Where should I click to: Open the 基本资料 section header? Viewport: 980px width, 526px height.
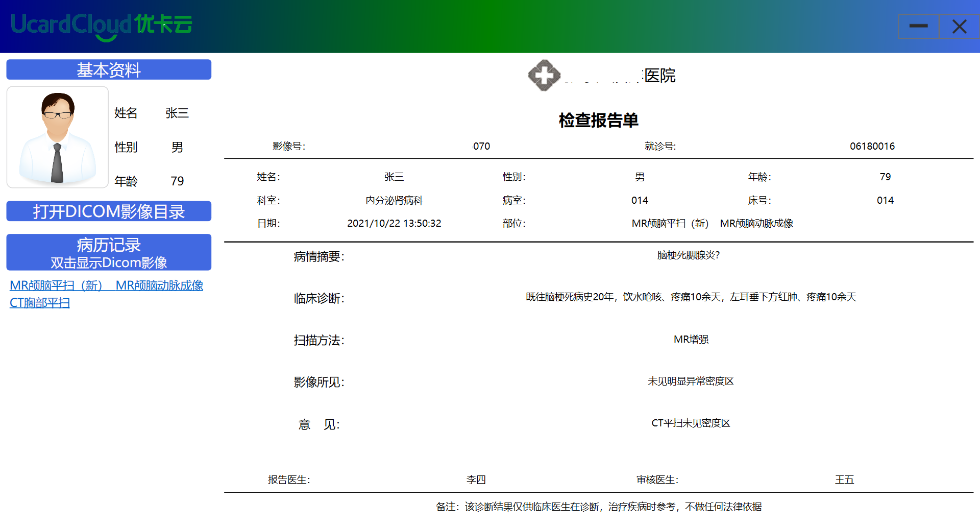click(109, 69)
